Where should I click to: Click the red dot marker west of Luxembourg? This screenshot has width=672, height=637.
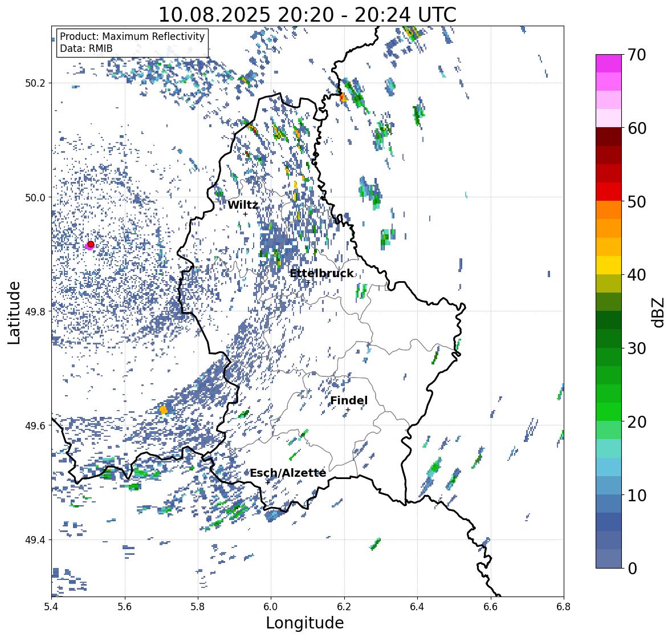click(x=91, y=244)
